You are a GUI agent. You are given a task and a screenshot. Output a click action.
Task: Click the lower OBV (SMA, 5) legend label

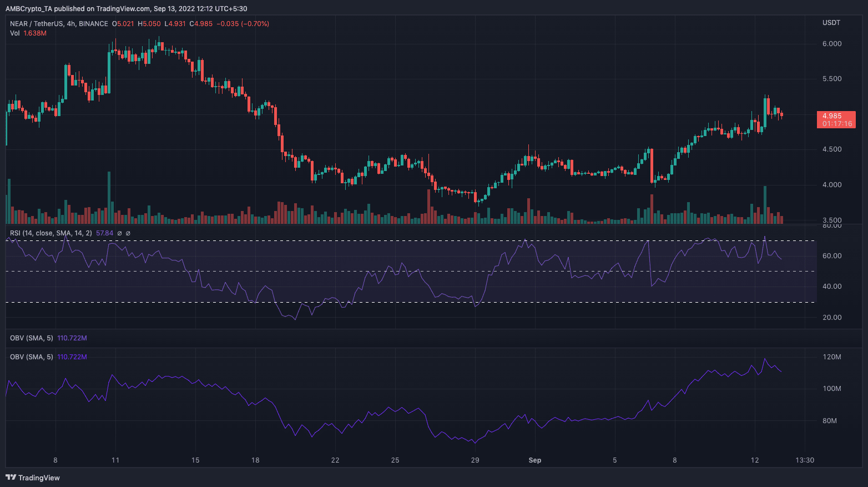click(32, 357)
